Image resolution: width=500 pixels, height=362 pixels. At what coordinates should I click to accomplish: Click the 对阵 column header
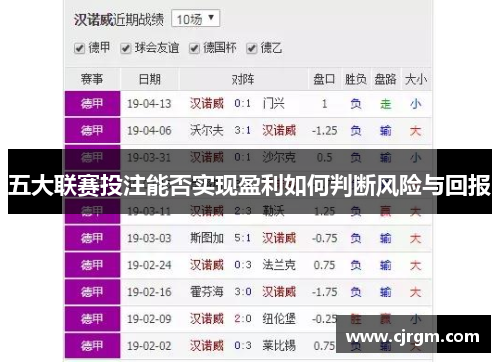243,79
